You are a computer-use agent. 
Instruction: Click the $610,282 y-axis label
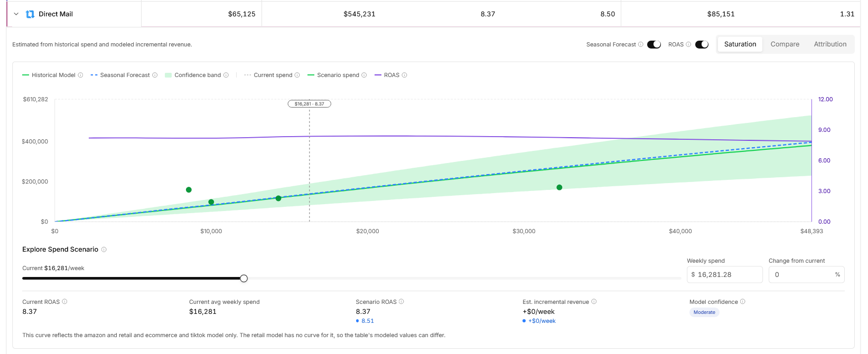35,99
